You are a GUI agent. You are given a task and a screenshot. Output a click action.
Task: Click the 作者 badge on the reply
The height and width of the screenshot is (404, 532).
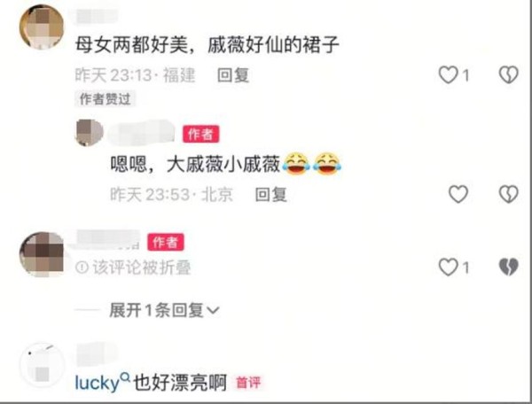tap(201, 134)
